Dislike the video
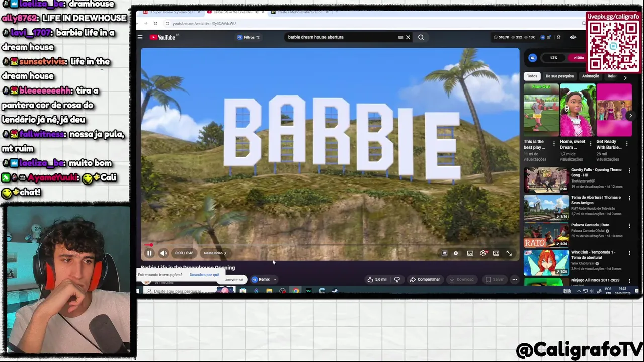Screen dimensions: 644x362 397,279
